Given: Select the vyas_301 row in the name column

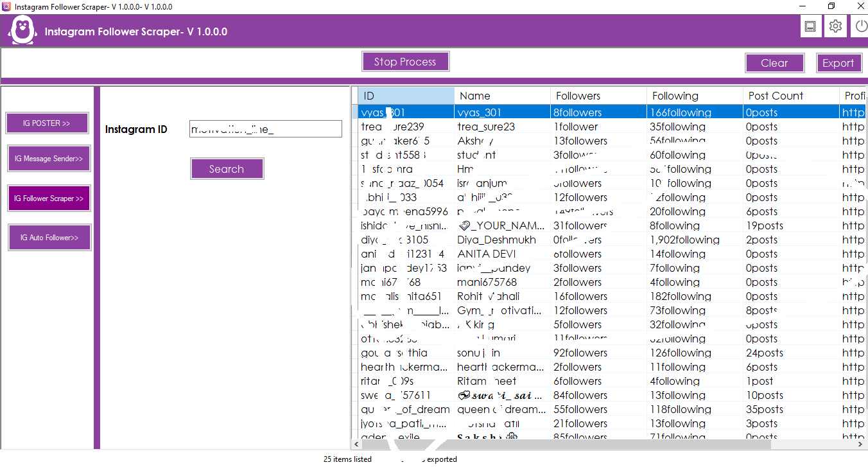Looking at the screenshot, I should 502,112.
